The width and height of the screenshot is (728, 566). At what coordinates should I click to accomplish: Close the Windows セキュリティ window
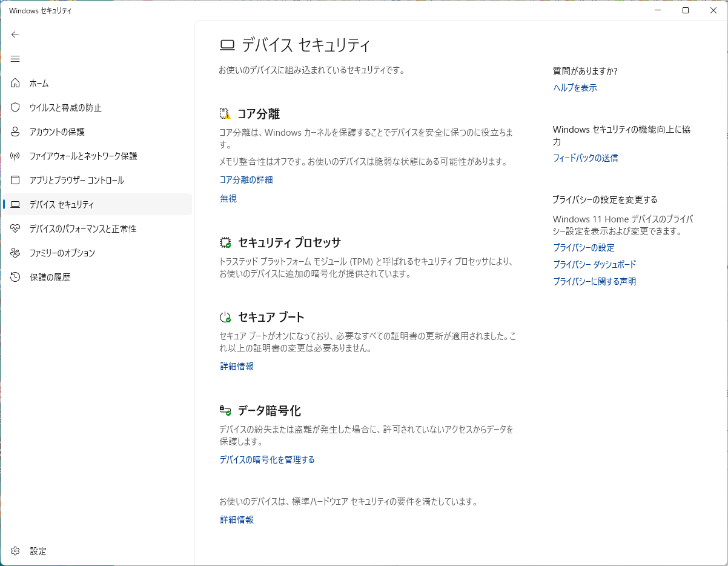point(713,10)
